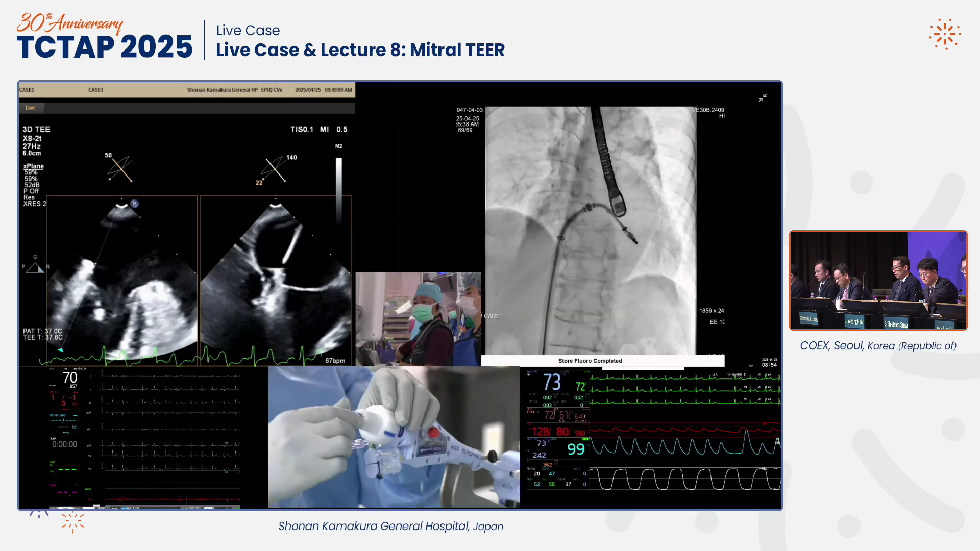Click the right xPlane angle indicator labeled 140
The height and width of the screenshot is (551, 980).
(x=276, y=169)
